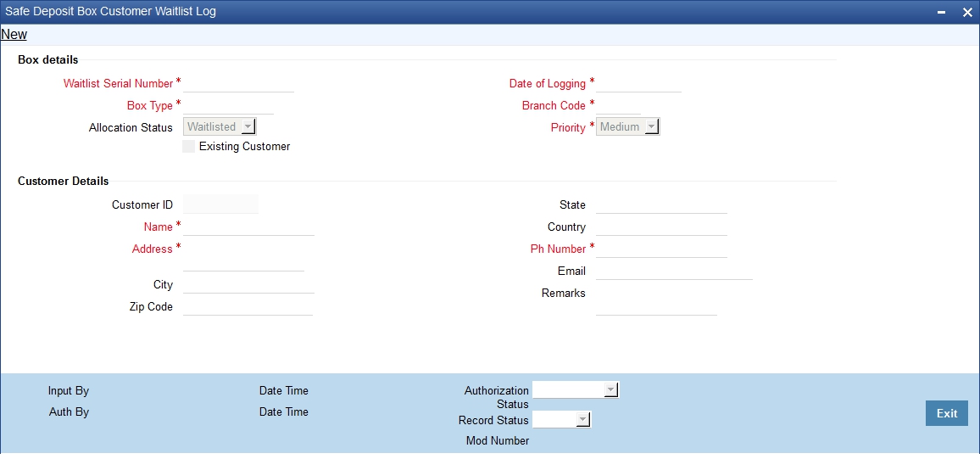Click the Box Type input field
The height and width of the screenshot is (459, 980).
click(228, 105)
